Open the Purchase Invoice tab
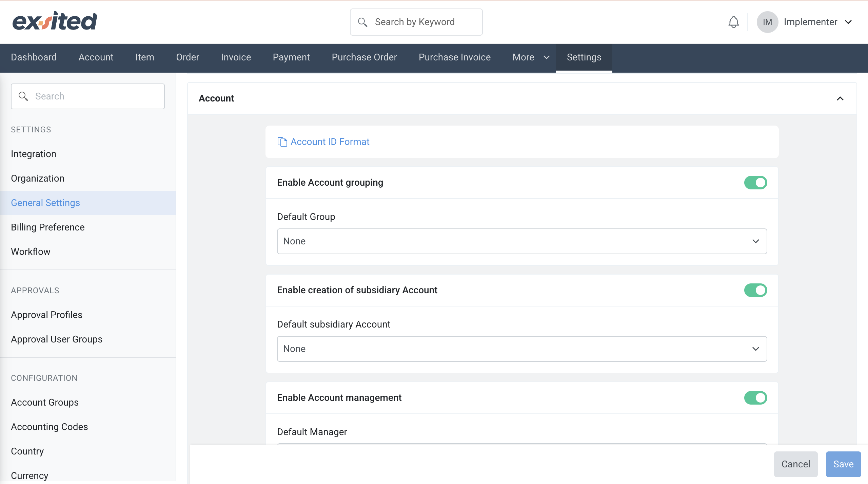 point(454,57)
